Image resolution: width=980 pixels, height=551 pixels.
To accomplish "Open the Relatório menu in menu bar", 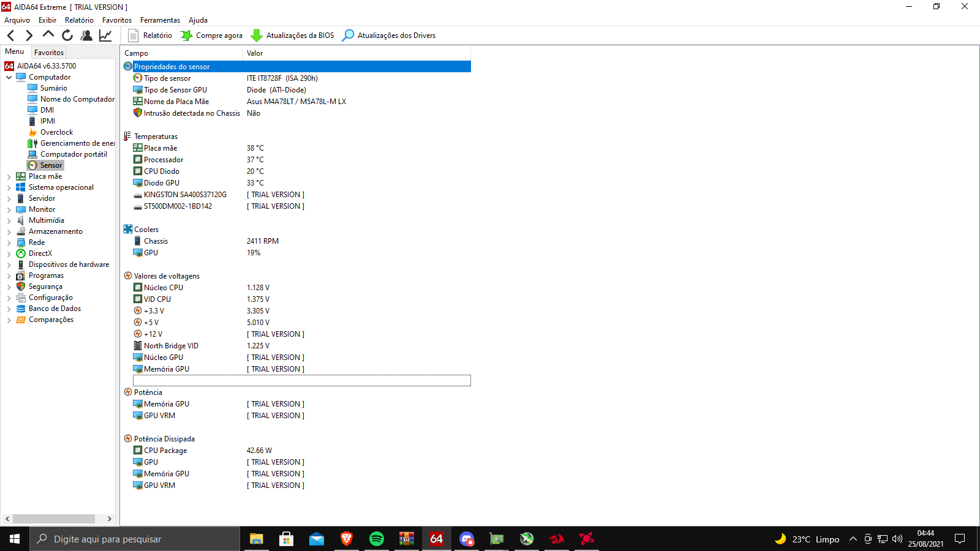I will [79, 20].
